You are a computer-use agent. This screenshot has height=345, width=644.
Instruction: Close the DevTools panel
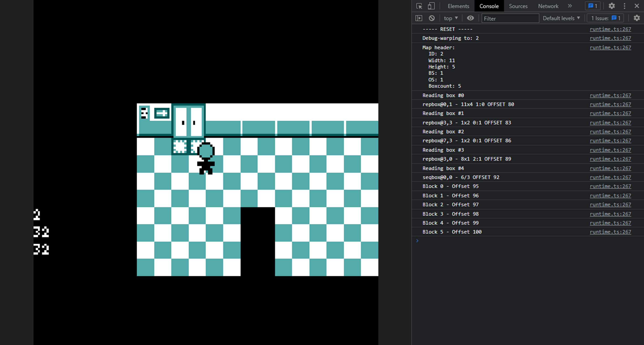637,6
